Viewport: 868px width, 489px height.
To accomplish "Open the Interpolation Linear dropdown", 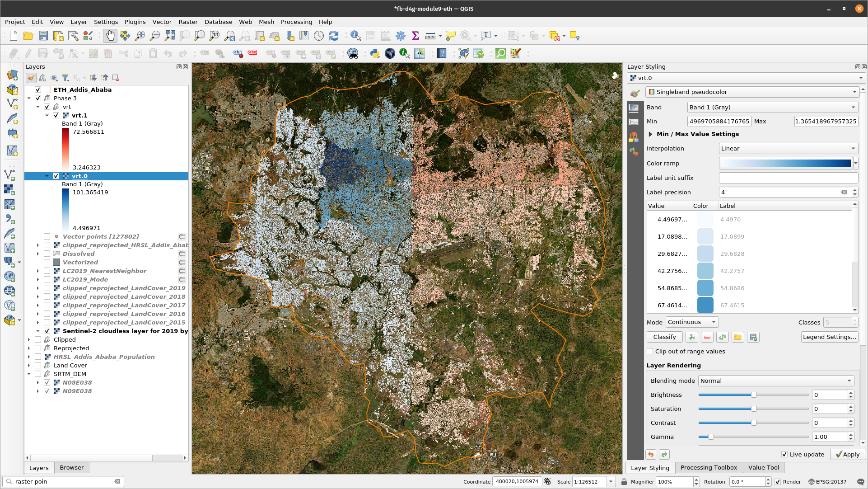I will click(x=788, y=148).
